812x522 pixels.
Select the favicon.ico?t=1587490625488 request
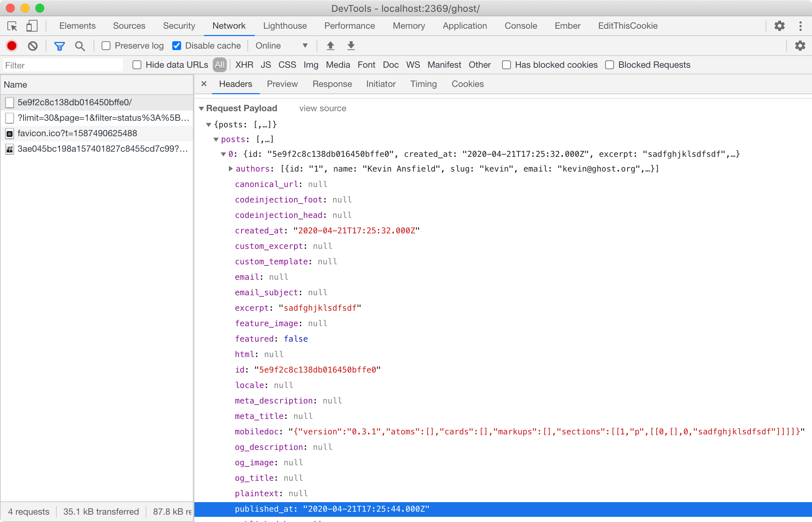[97, 134]
